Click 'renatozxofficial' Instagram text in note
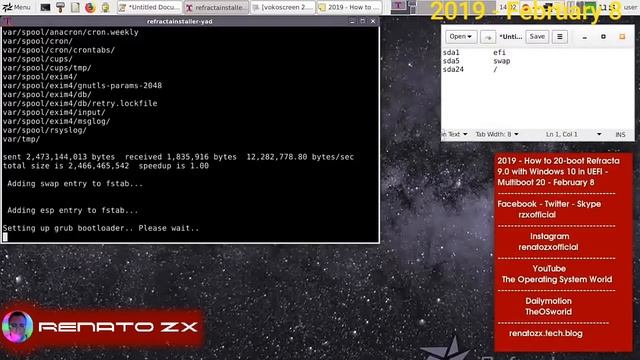640x360 pixels. [548, 247]
